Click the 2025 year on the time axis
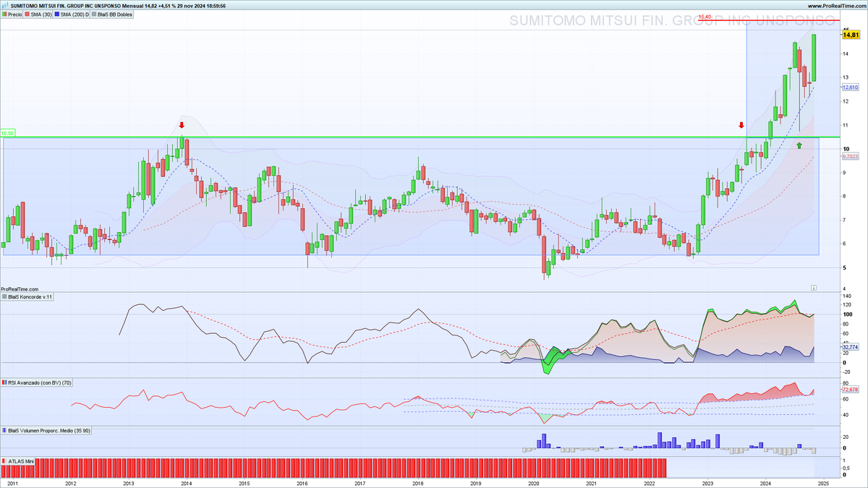The width and height of the screenshot is (868, 488). click(823, 482)
